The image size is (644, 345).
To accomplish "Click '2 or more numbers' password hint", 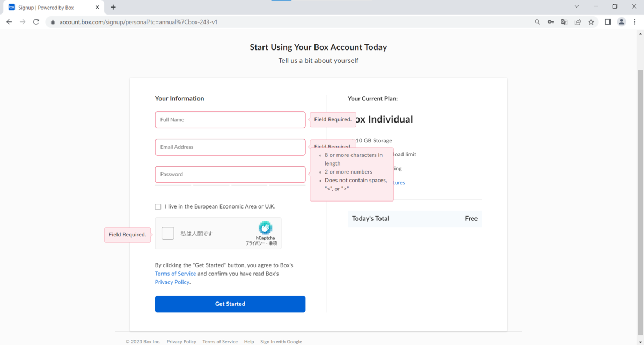I will click(348, 172).
